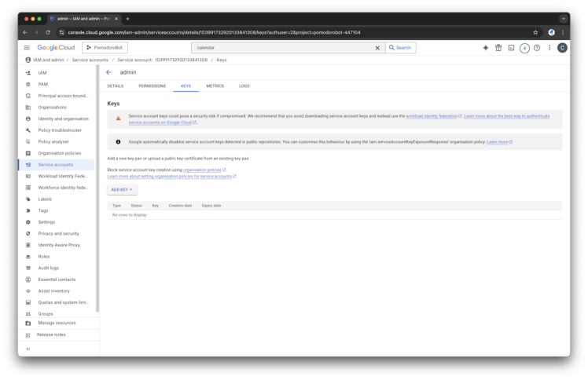Reload the page in Chrome toolbar
The width and height of the screenshot is (588, 380).
(48, 32)
